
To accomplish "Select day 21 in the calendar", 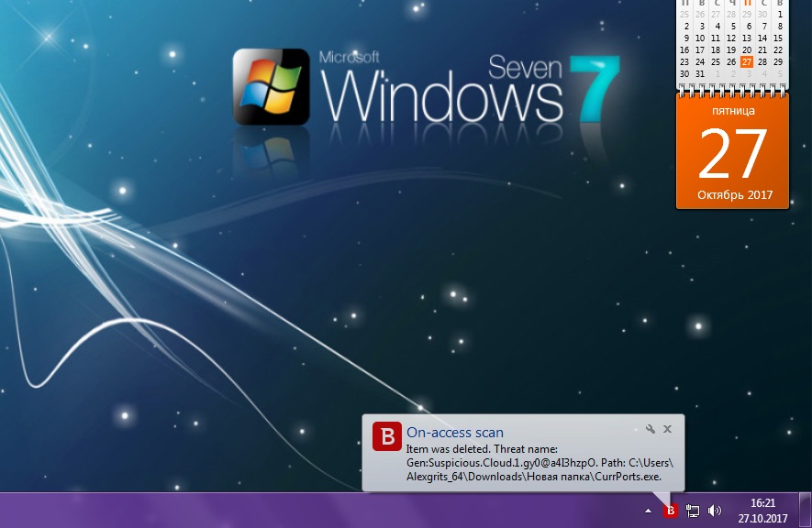I will [762, 49].
